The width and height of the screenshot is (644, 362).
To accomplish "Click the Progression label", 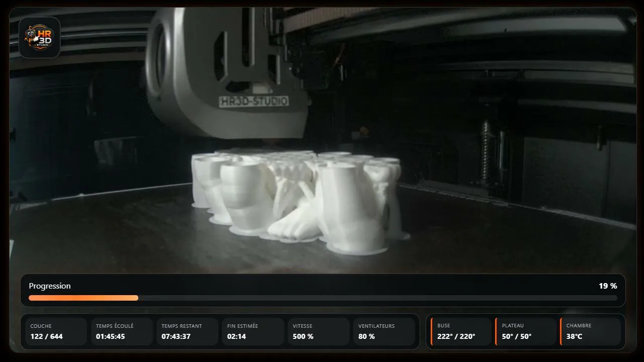I will pyautogui.click(x=50, y=286).
